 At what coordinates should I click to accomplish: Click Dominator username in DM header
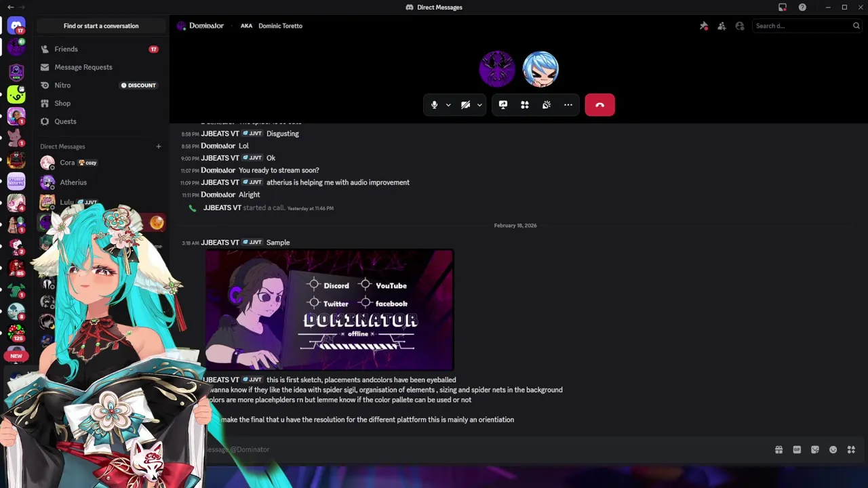(206, 26)
